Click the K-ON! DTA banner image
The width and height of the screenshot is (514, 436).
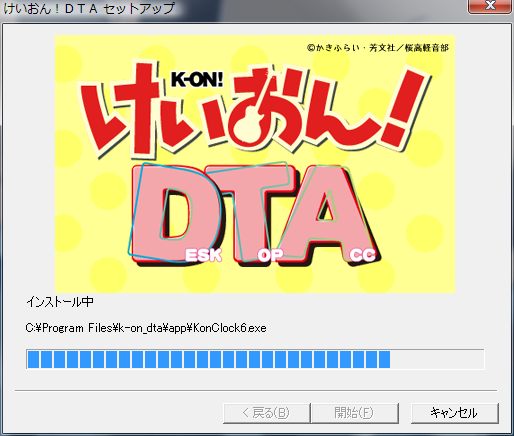(x=255, y=164)
